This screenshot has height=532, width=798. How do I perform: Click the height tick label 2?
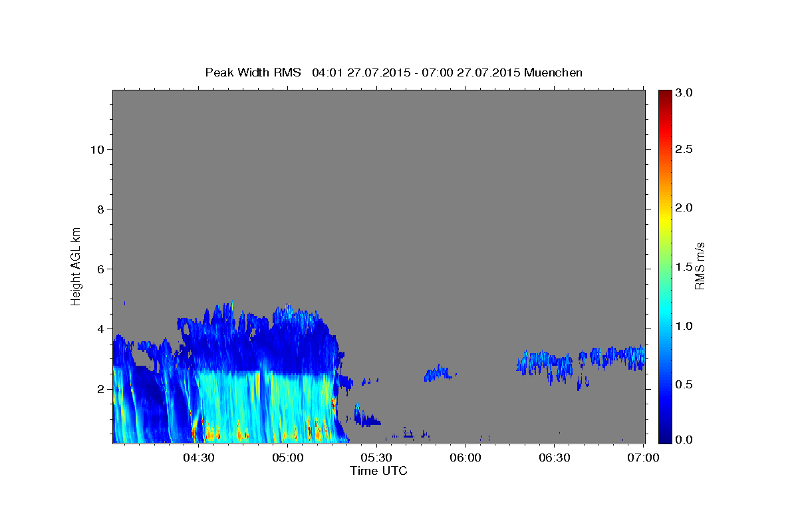point(100,388)
